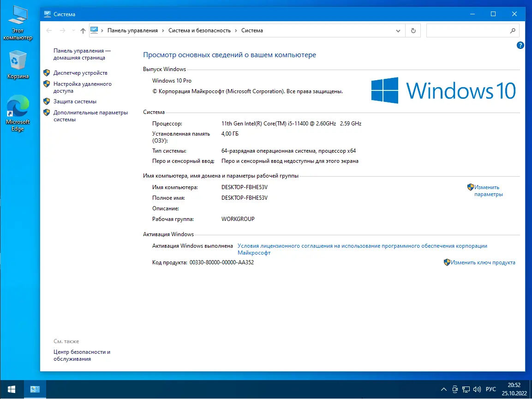Refresh the Система page

(x=413, y=30)
